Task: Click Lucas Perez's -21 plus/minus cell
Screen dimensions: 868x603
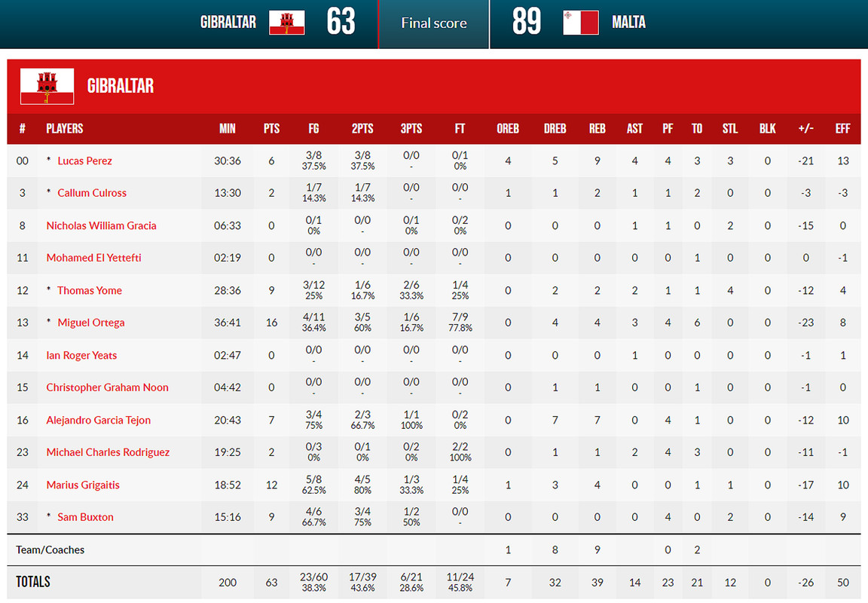Action: click(x=806, y=161)
